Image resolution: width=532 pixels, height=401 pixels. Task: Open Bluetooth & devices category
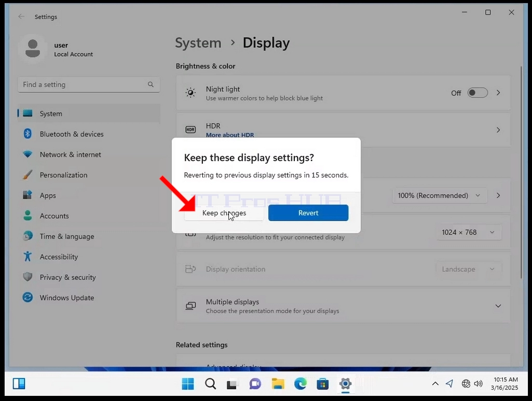(89, 134)
